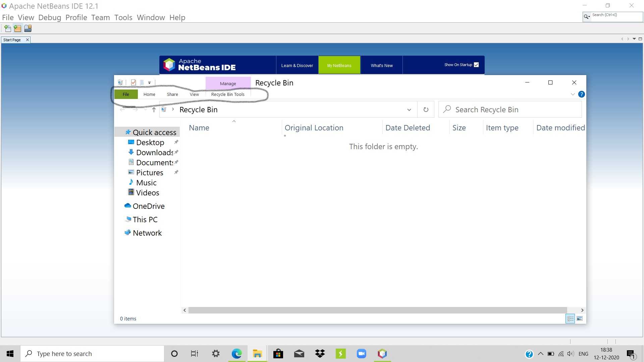644x362 pixels.
Task: Open the Explorer Share tab
Action: pyautogui.click(x=172, y=94)
